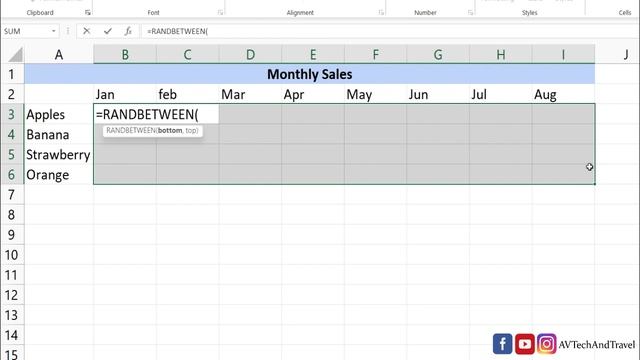This screenshot has height=360, width=640.
Task: Select row 7 header
Action: coord(12,195)
